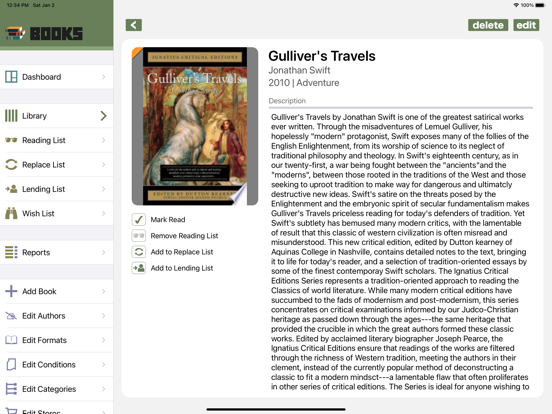Click the Edit Formats label
The image size is (552, 414).
pyautogui.click(x=44, y=340)
